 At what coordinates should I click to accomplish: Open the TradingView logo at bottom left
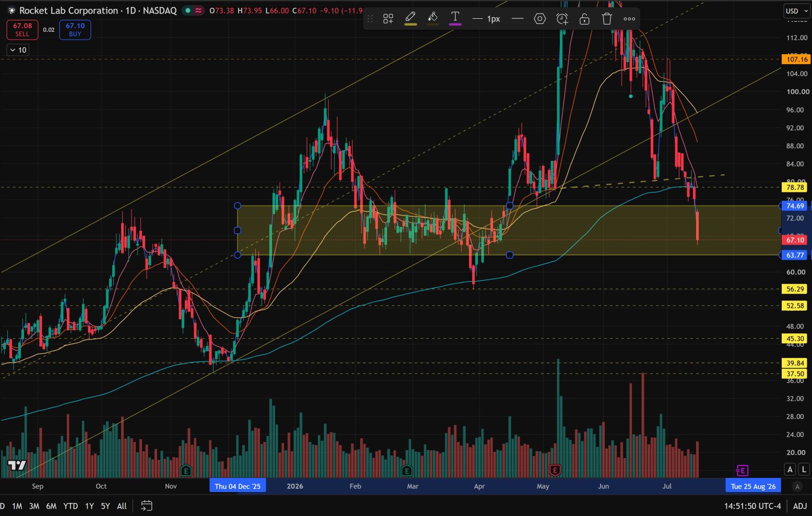tap(17, 465)
